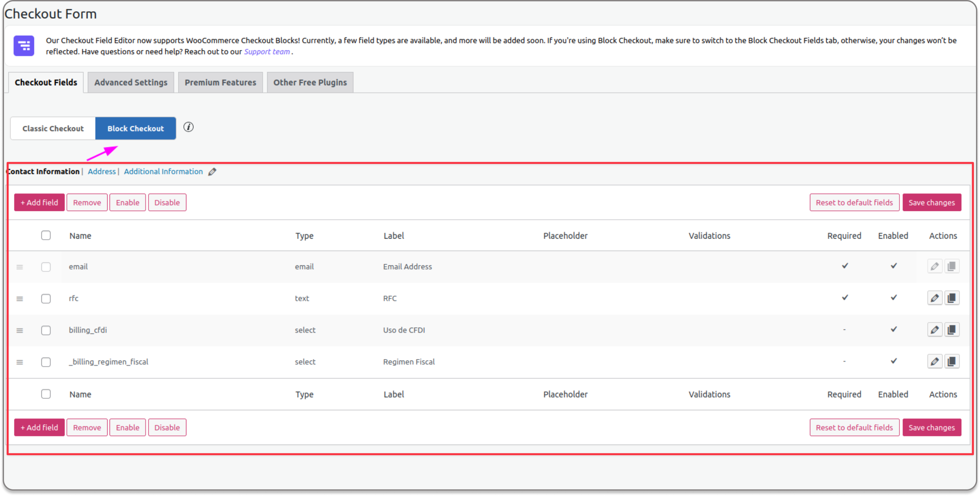This screenshot has height=496, width=980.
Task: Toggle the bottom header Name checkbox
Action: click(x=46, y=394)
